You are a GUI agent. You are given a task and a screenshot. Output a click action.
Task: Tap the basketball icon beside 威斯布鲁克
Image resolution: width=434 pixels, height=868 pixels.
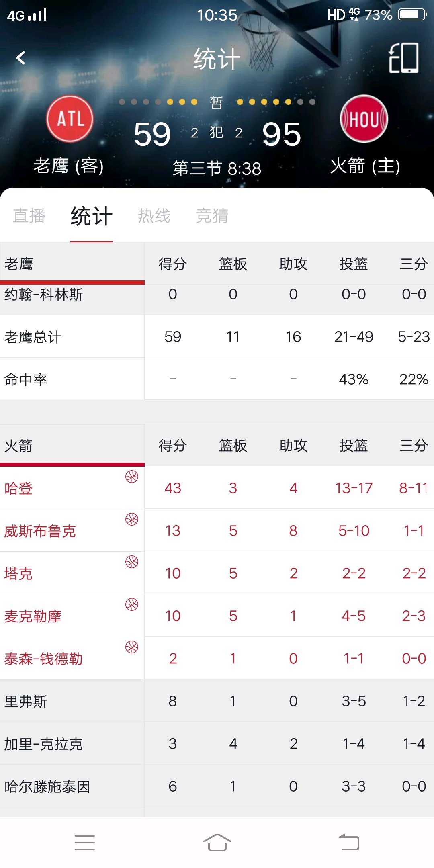132,519
